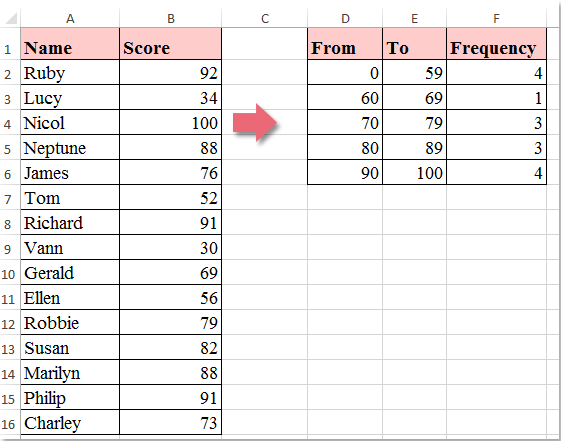Click the name cell Marilyn
The image size is (561, 441).
pyautogui.click(x=70, y=373)
